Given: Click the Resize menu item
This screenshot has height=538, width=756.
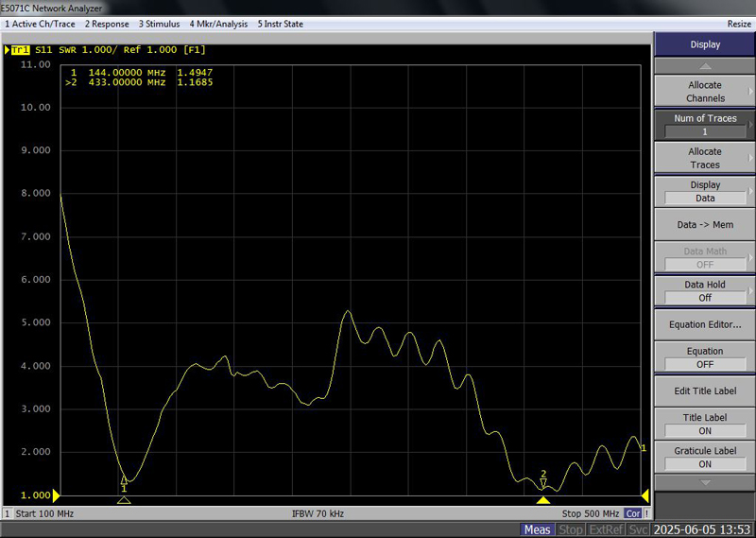Looking at the screenshot, I should point(739,25).
